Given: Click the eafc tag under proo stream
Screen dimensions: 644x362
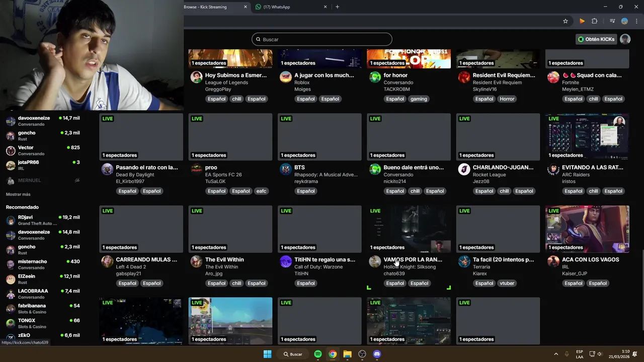Looking at the screenshot, I should [x=261, y=191].
